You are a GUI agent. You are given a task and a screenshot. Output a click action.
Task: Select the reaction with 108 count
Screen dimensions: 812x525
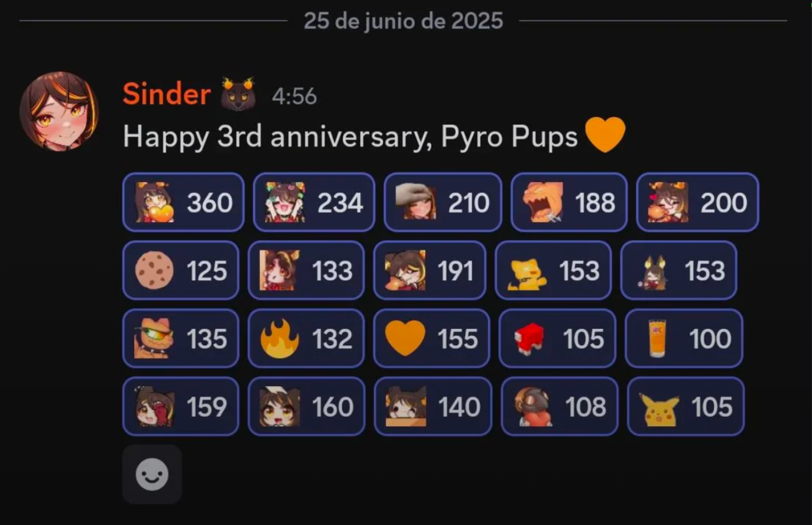click(x=560, y=407)
